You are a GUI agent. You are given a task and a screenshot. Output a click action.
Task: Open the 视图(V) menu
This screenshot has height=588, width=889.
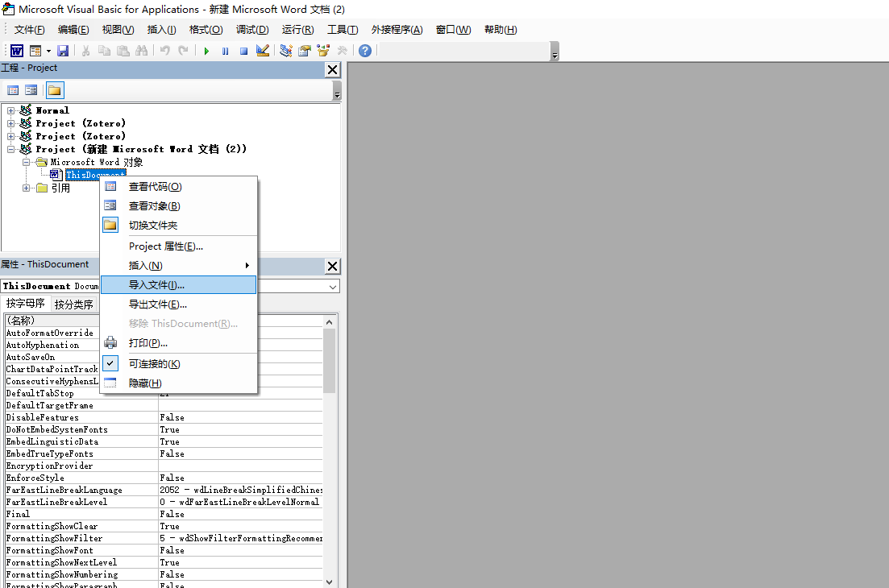point(118,30)
